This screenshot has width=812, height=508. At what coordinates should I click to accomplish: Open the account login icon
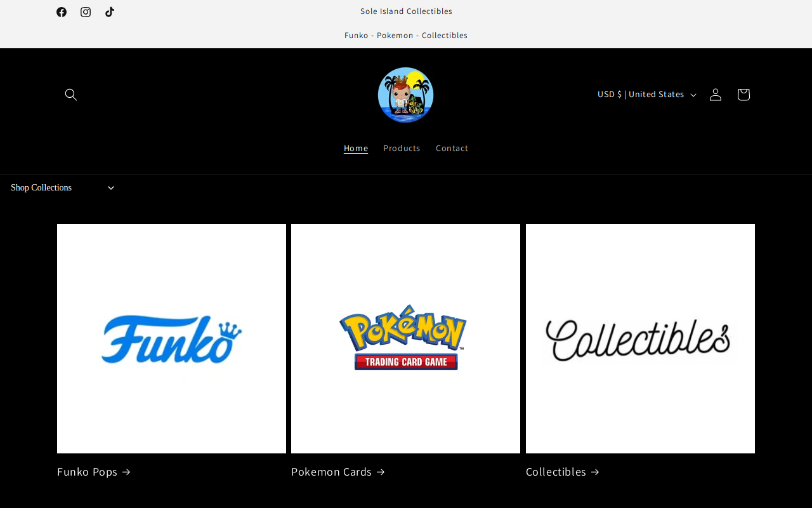[x=716, y=95]
